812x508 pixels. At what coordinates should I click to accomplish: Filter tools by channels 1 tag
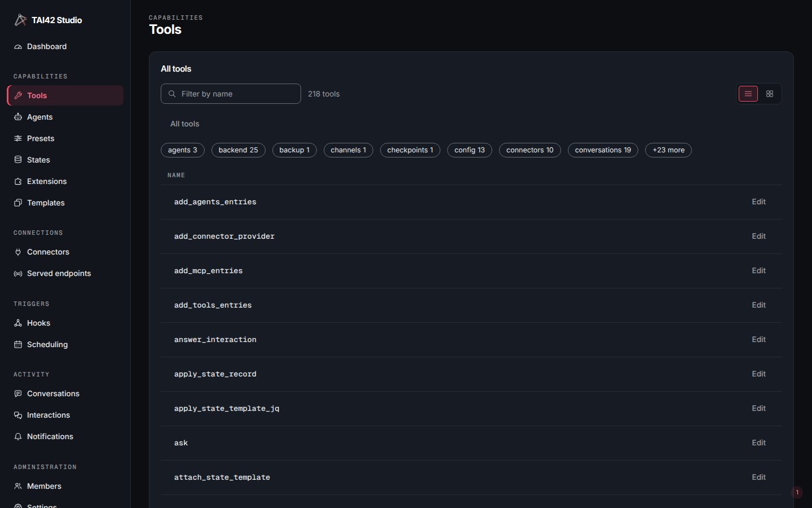(348, 150)
